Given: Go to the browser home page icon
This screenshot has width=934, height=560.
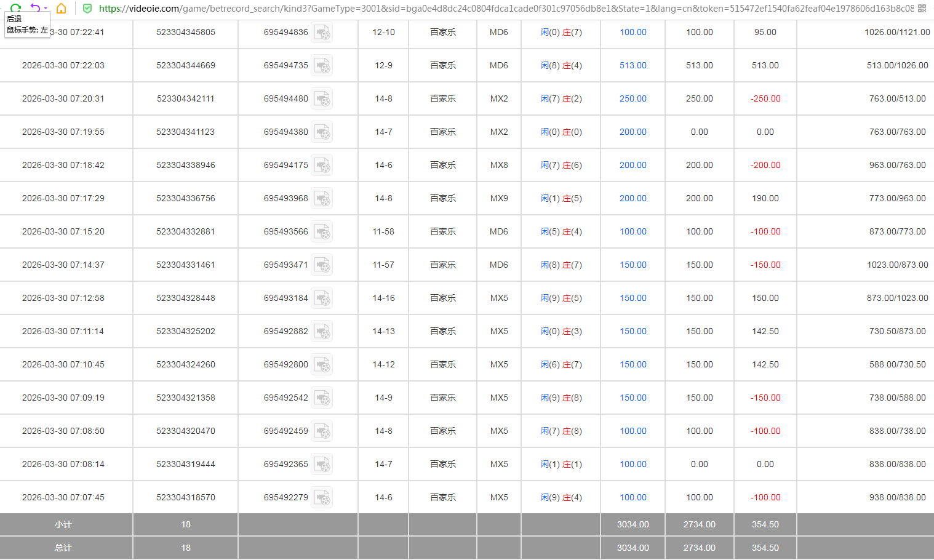Looking at the screenshot, I should point(61,8).
